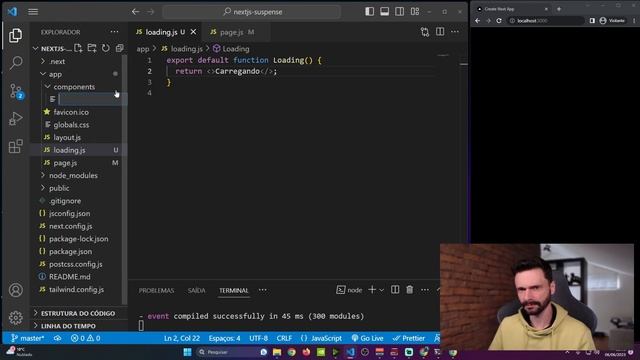The image size is (640, 360).
Task: Click the Pesquisar taskbar search box
Action: tap(232, 352)
